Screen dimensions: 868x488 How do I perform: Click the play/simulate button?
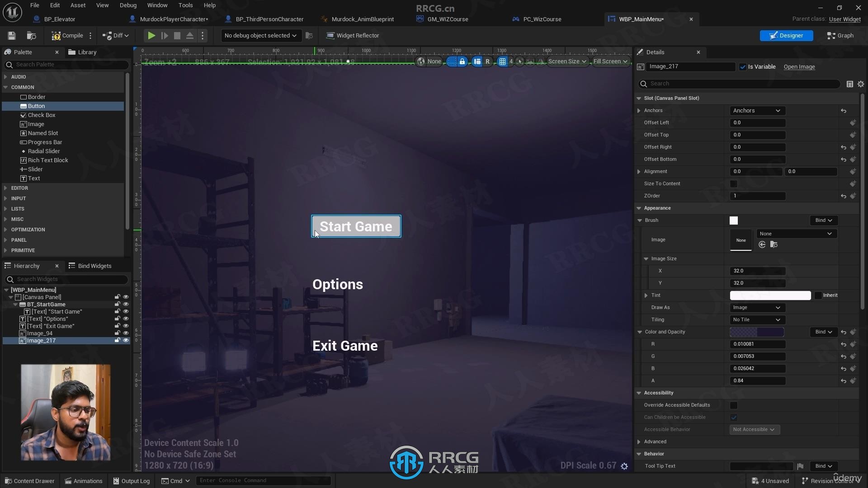point(151,35)
